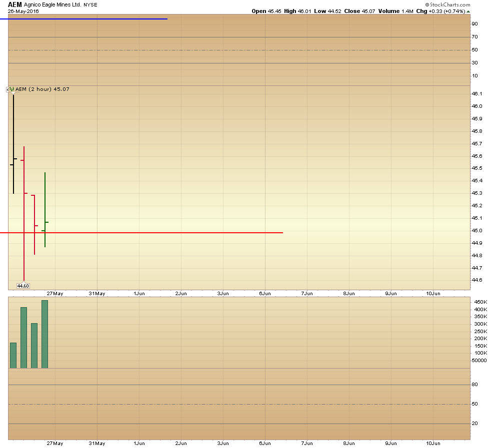This screenshot has height=448, width=495.
Task: Click the red horizontal line at 45.0
Action: click(x=141, y=233)
